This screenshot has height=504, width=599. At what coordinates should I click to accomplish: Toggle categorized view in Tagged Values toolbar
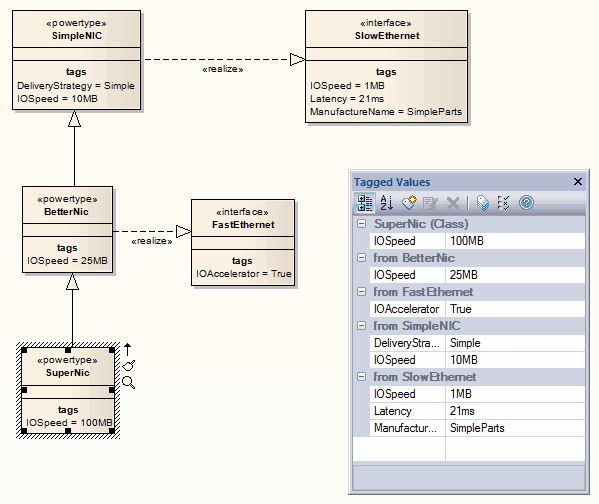(365, 203)
